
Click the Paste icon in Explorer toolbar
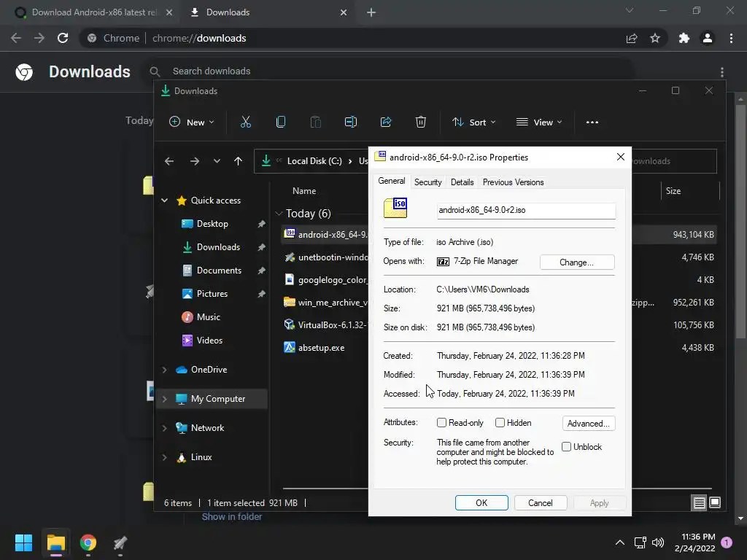point(315,122)
